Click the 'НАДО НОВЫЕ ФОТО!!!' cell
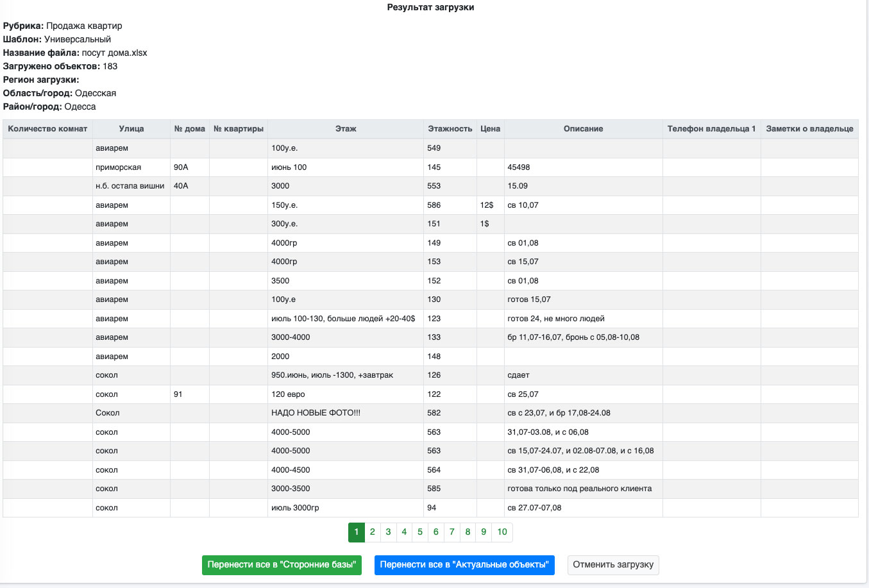Screen dimensions: 869x588 [x=316, y=413]
